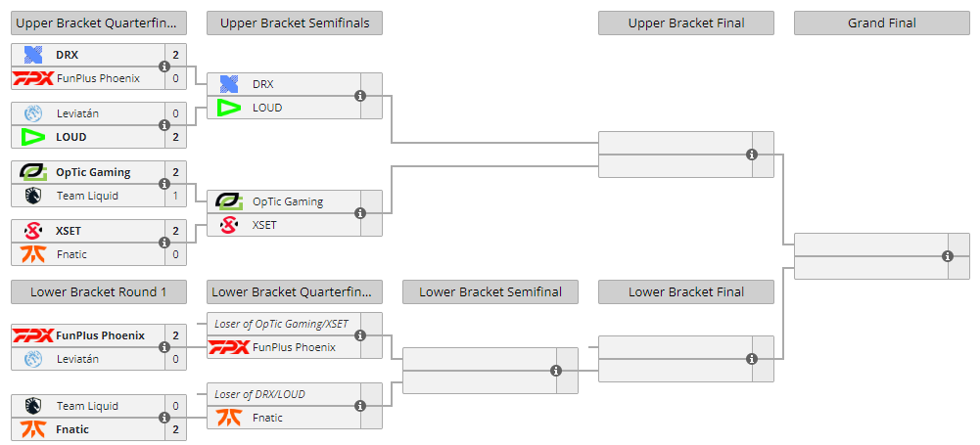
Task: Show info for Team Liquid vs Fnatic match
Action: (x=164, y=418)
